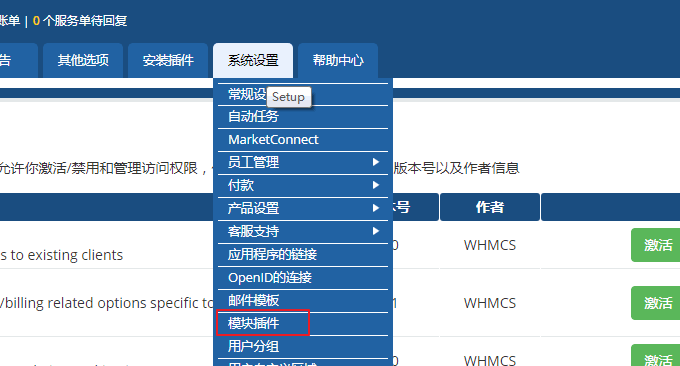Choose 自动任务 from the menu
Viewport: 680px width, 366px height.
tap(303, 117)
